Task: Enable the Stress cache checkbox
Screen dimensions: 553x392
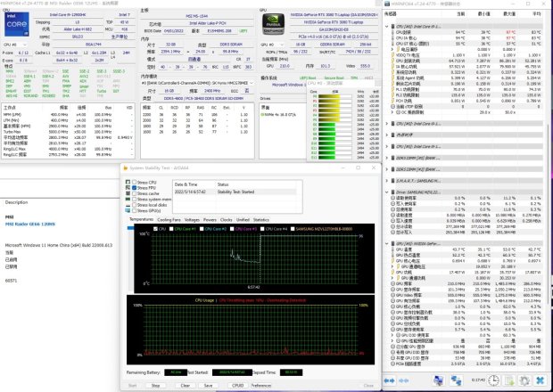Action: tap(135, 193)
